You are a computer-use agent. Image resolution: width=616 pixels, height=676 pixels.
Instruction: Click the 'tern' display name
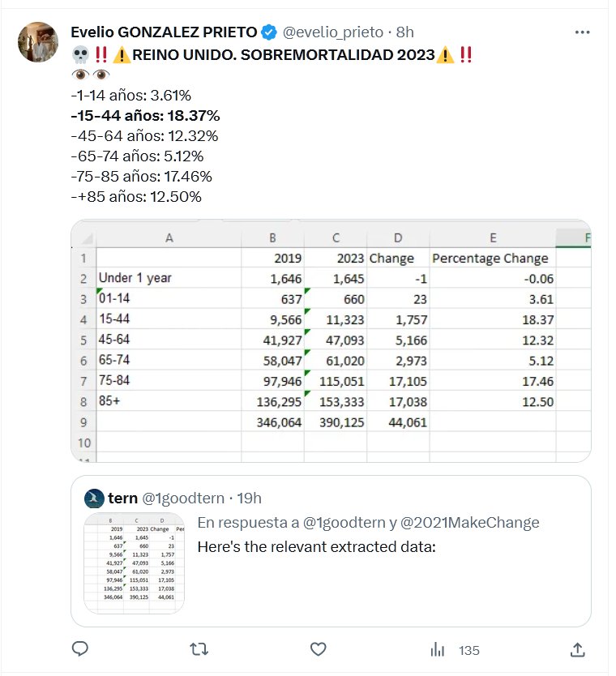point(122,498)
